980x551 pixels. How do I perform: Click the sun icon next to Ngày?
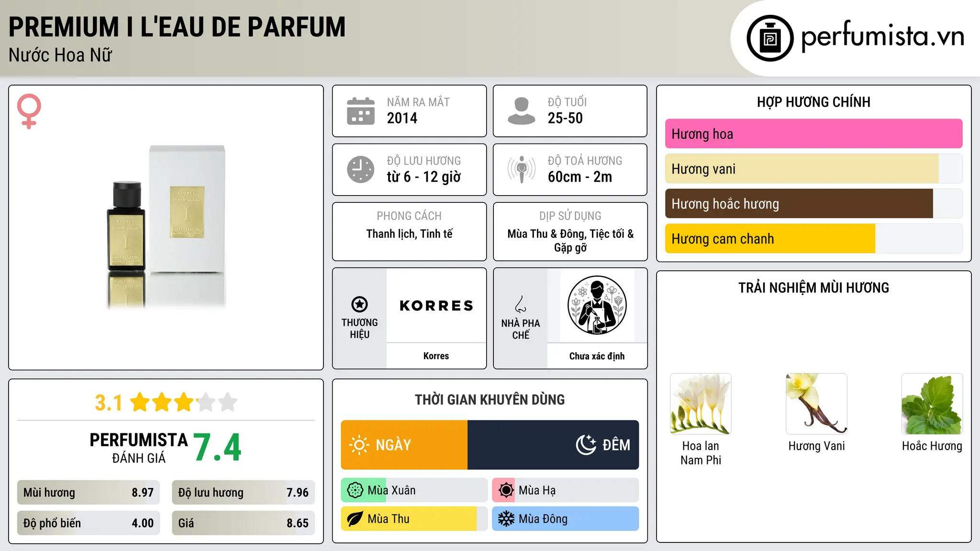359,445
